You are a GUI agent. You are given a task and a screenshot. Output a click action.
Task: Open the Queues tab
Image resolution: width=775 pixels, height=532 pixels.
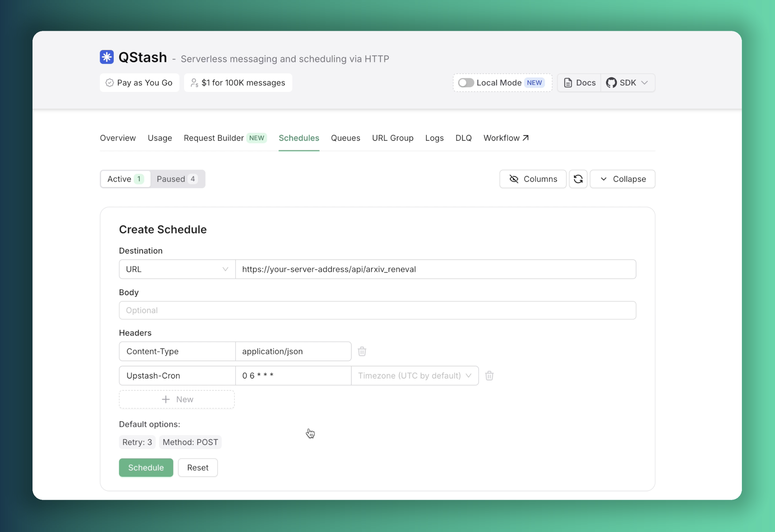pyautogui.click(x=345, y=138)
